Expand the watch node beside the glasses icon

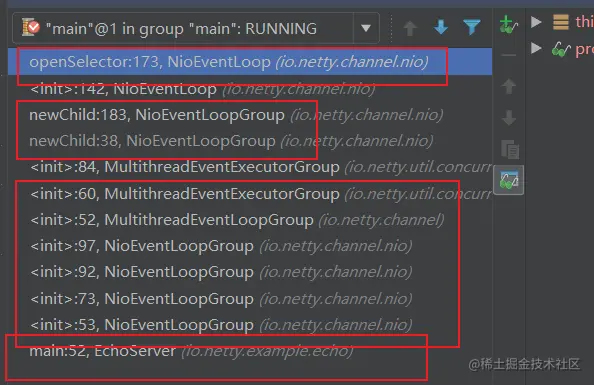pos(536,48)
